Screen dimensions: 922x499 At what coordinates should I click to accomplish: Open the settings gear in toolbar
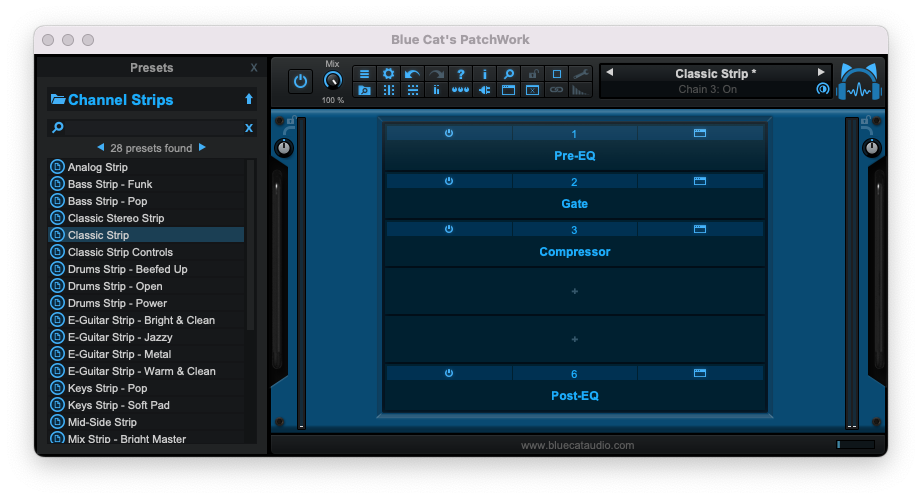(388, 74)
